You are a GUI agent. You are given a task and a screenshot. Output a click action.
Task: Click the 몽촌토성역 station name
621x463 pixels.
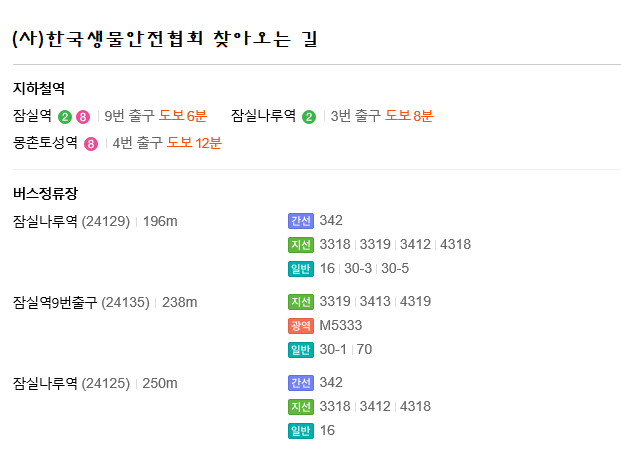pos(46,143)
